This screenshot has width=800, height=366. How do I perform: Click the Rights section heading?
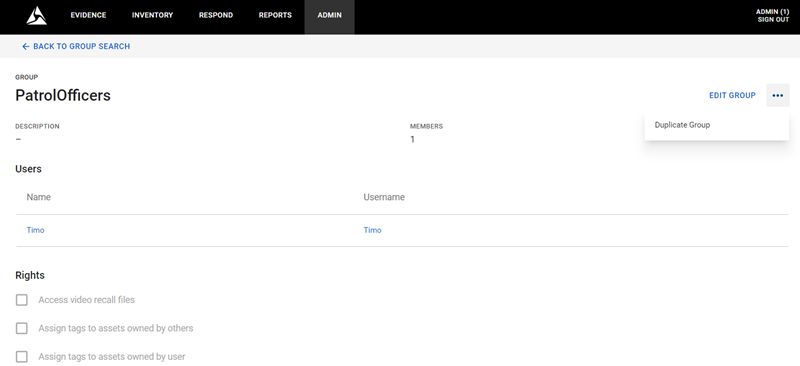(30, 276)
